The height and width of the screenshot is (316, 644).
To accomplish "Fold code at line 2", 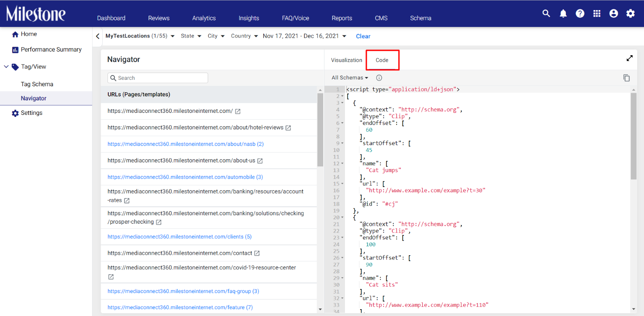I will click(x=343, y=96).
